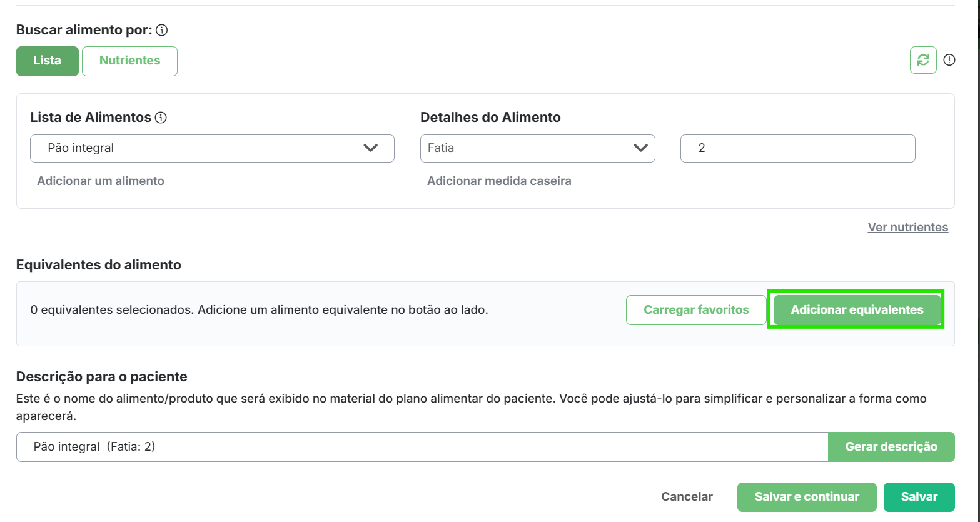Click the patient description text field
The image size is (980, 522).
pyautogui.click(x=422, y=447)
